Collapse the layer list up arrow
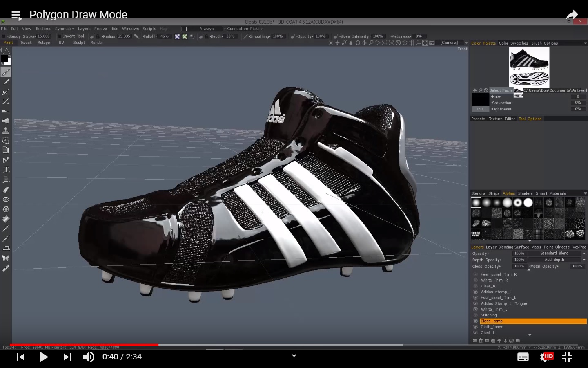 529,270
